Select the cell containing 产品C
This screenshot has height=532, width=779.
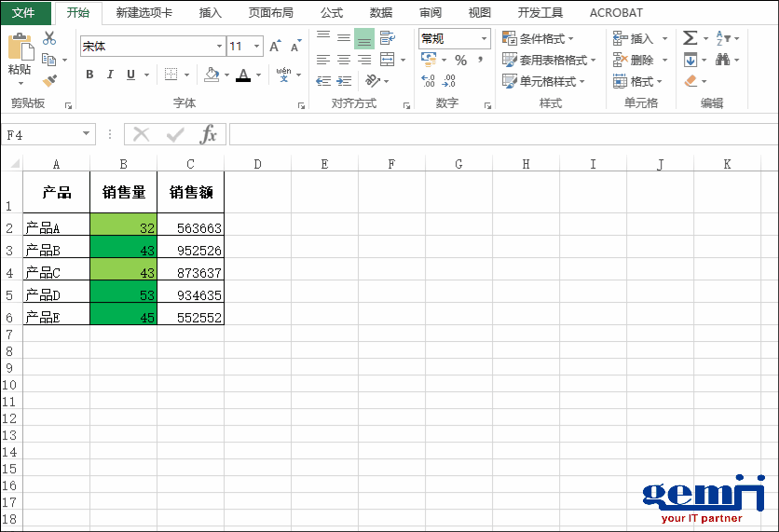tap(56, 273)
